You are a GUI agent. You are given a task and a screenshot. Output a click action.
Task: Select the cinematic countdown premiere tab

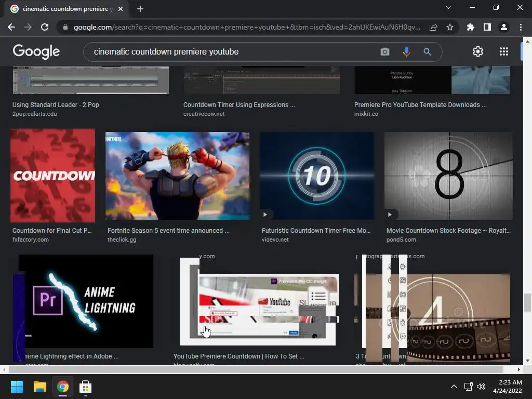[66, 9]
